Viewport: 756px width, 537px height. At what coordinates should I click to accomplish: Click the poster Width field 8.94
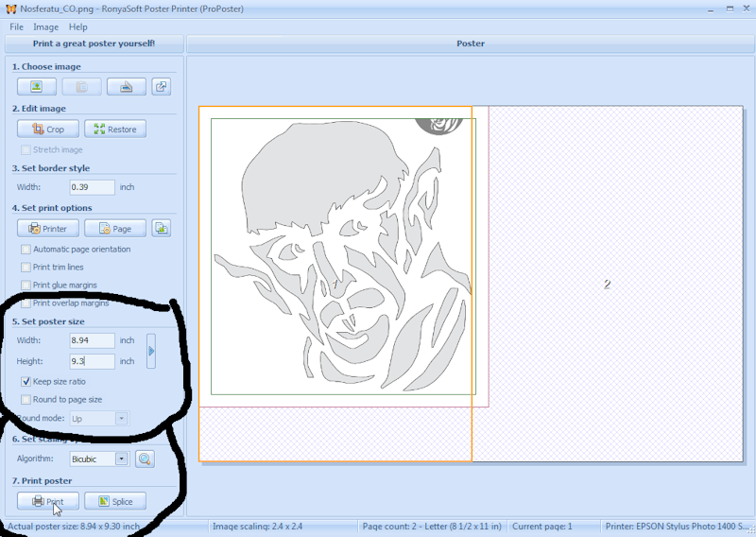(x=92, y=340)
